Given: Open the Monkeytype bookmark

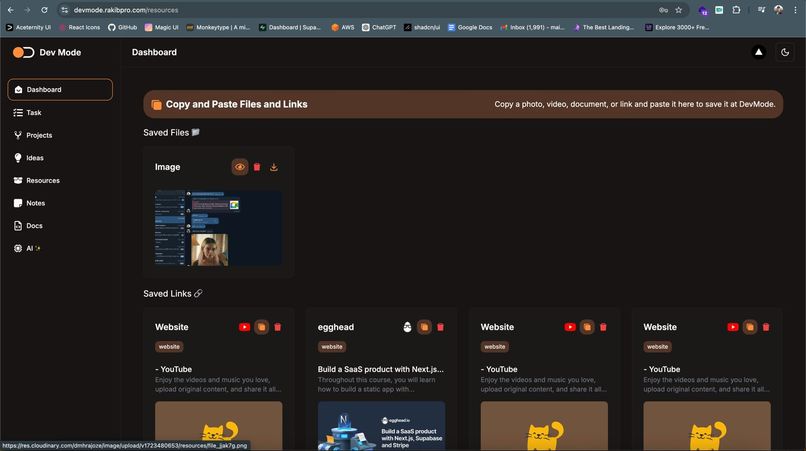Looking at the screenshot, I should pyautogui.click(x=218, y=27).
